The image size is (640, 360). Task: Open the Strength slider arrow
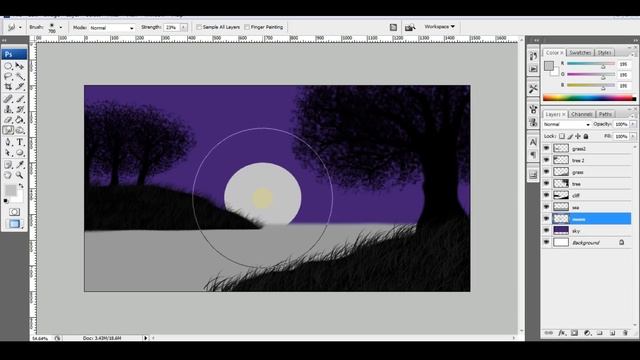tap(184, 27)
